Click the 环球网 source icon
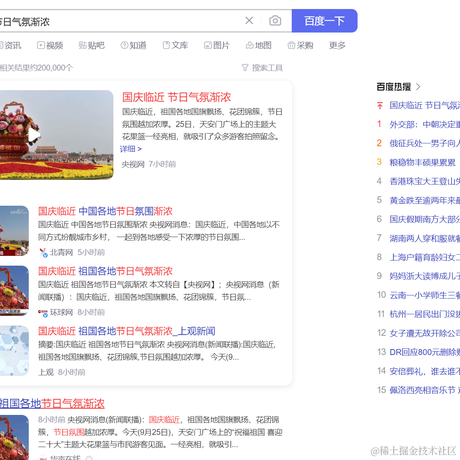 click(x=43, y=313)
